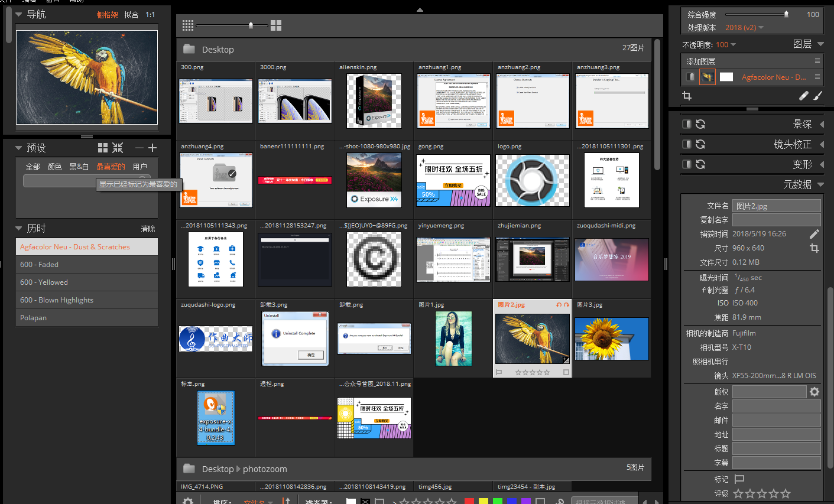Switch to the 全部 presets tab
This screenshot has height=504, width=834.
pos(33,167)
